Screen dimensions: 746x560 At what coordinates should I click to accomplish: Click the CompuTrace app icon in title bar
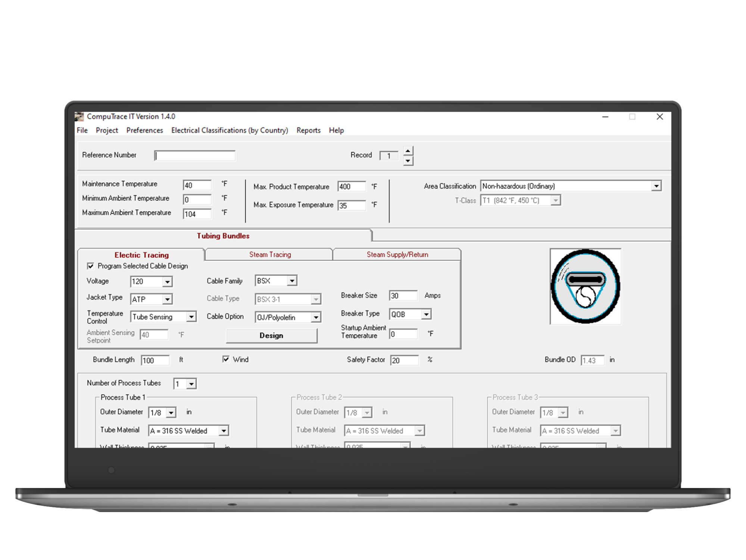point(79,116)
